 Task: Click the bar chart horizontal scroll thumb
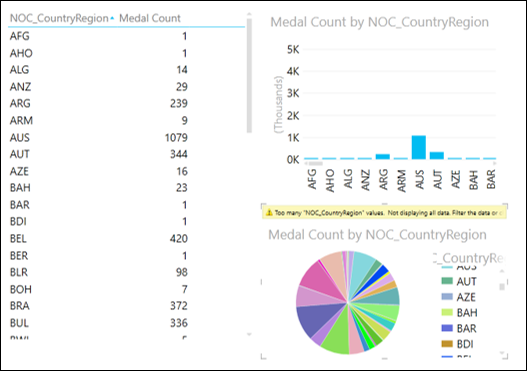point(316,164)
